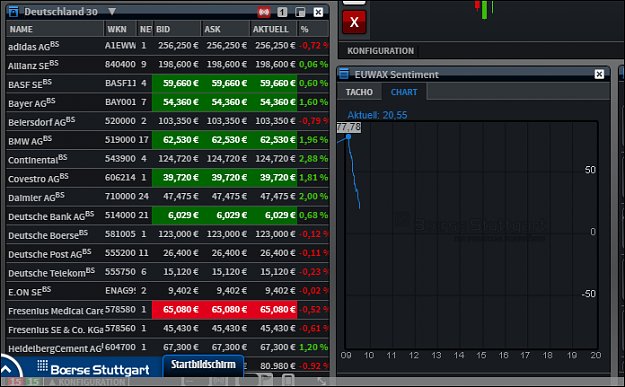Image resolution: width=625 pixels, height=387 pixels.
Task: Sort by the NAME column header
Action: tap(55, 29)
